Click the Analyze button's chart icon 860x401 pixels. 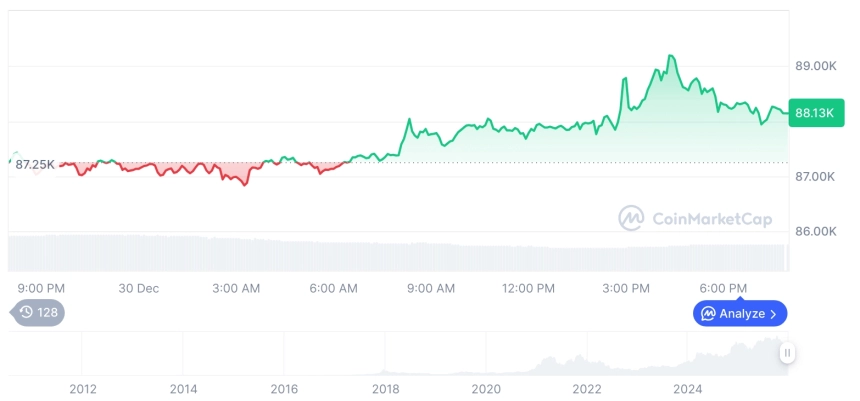coord(708,314)
